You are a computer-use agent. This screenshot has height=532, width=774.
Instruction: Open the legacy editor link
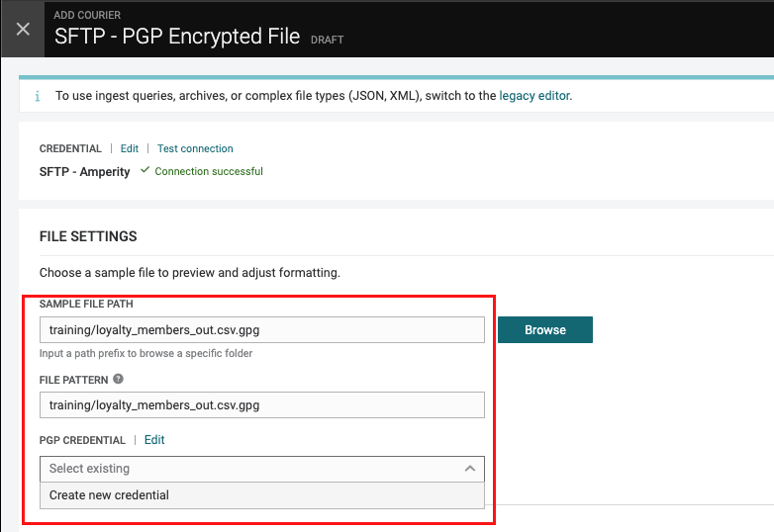(534, 96)
